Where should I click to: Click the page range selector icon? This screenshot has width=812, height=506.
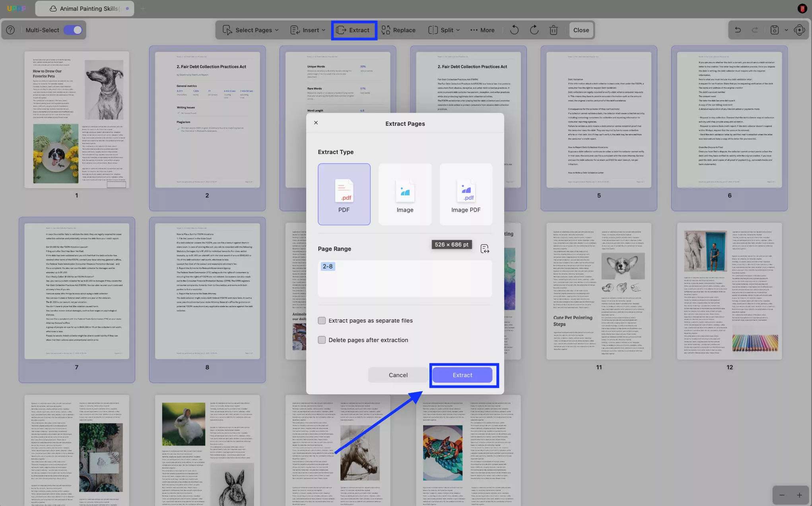[x=484, y=249]
